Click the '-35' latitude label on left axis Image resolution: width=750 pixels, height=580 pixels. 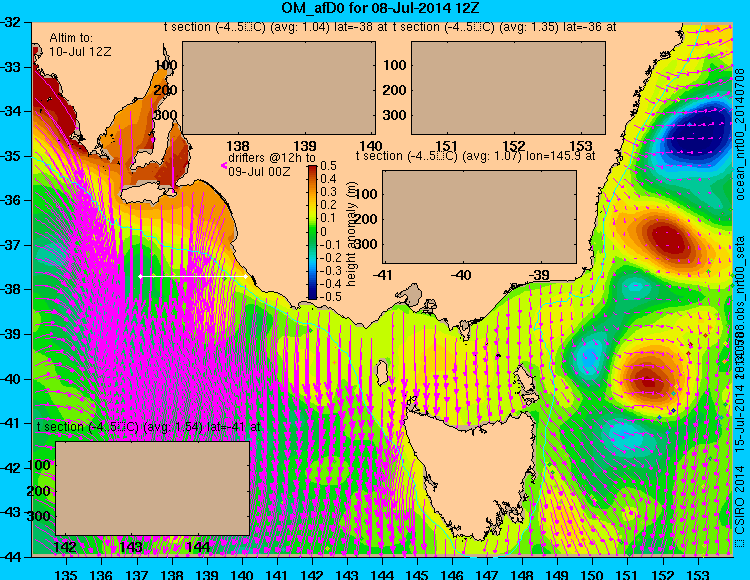(11, 156)
